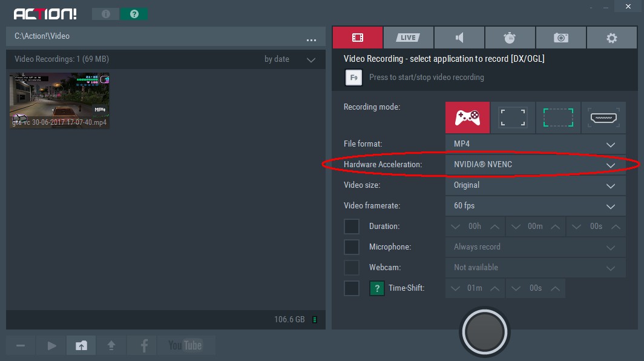Enable the Time-Shift checkbox
644x361 pixels.
point(352,288)
